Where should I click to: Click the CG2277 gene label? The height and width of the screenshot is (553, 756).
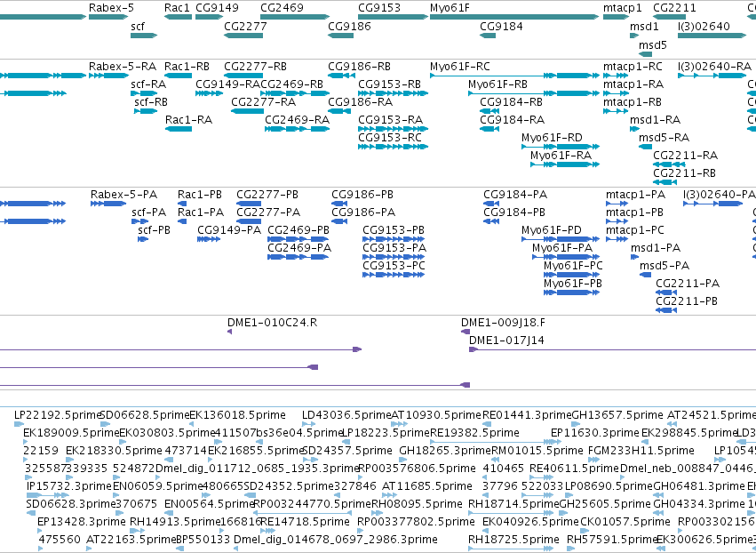245,26
